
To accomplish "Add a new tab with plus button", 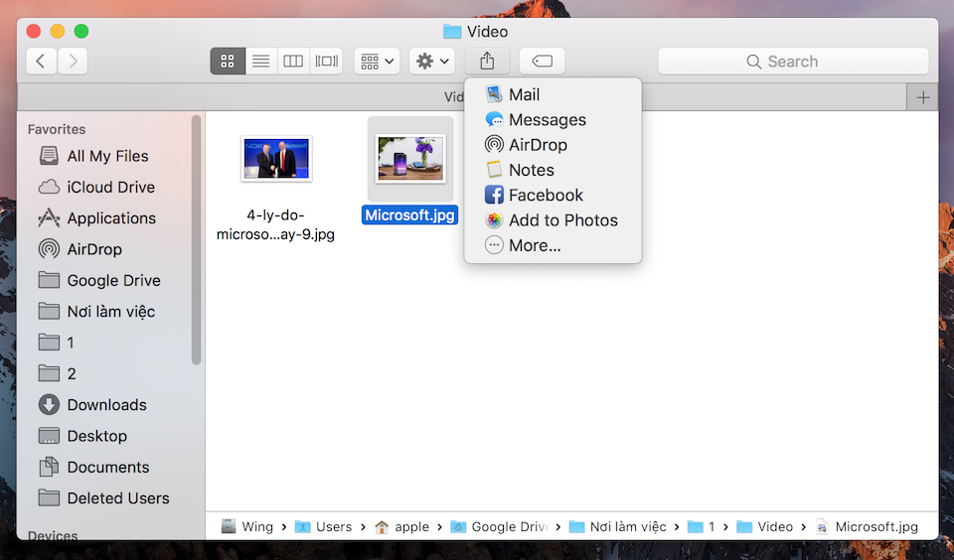I will point(923,97).
